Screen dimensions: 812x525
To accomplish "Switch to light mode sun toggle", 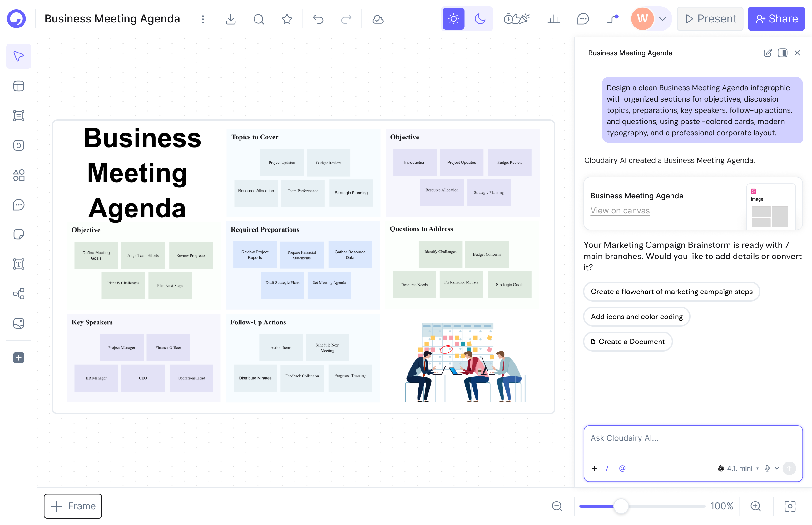I will click(454, 19).
